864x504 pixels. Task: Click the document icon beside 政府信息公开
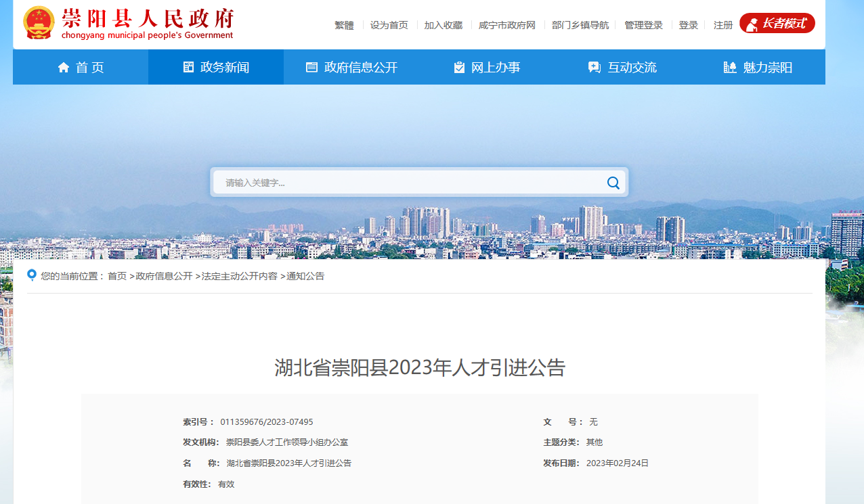point(311,67)
